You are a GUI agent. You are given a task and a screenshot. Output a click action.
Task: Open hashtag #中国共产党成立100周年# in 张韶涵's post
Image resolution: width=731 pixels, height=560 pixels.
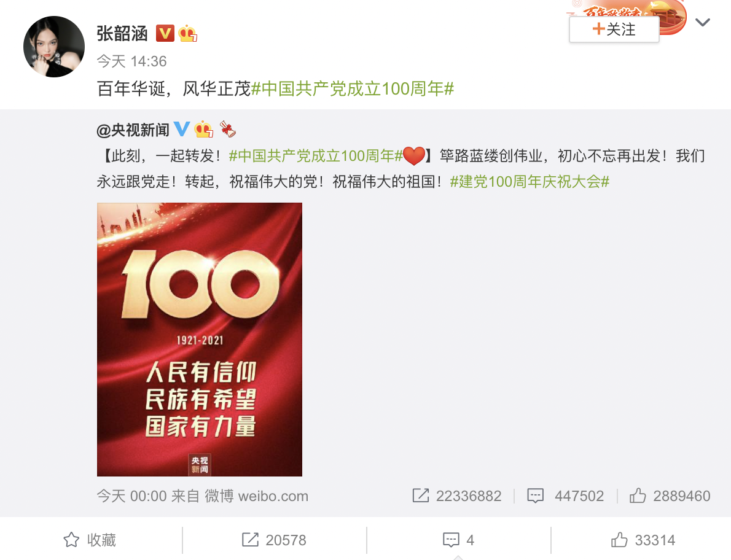[353, 88]
